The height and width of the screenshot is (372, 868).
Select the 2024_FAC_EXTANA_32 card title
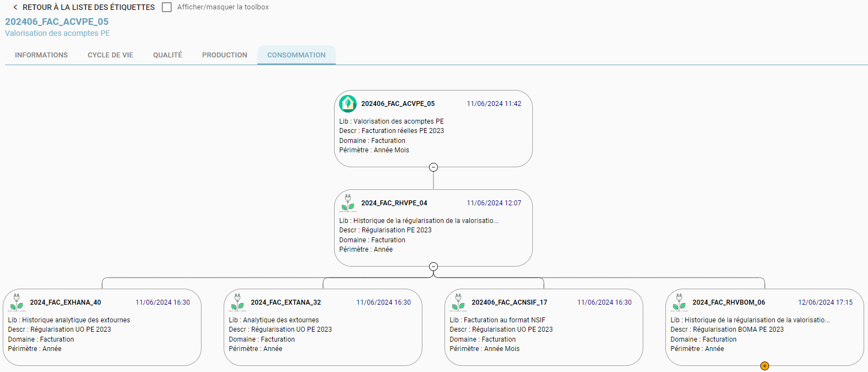(x=285, y=302)
